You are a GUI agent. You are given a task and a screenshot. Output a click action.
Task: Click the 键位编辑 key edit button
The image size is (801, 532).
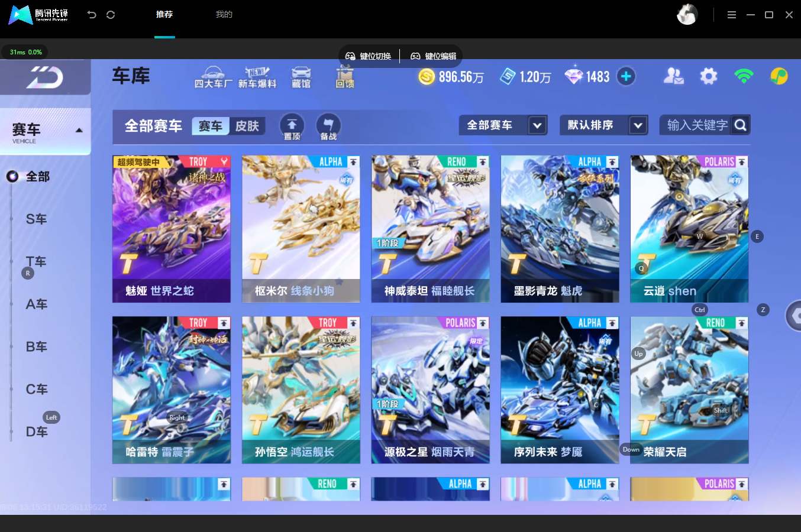(x=433, y=56)
